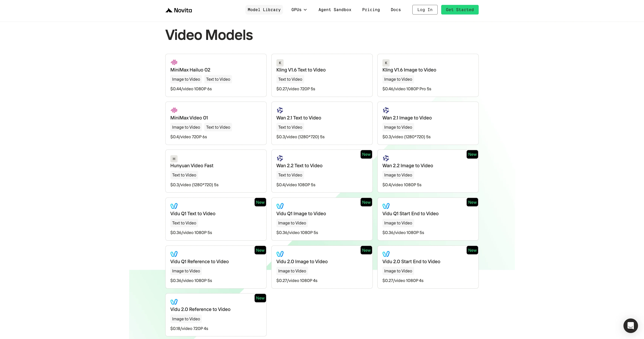Open the Model Library nav item

tap(264, 10)
